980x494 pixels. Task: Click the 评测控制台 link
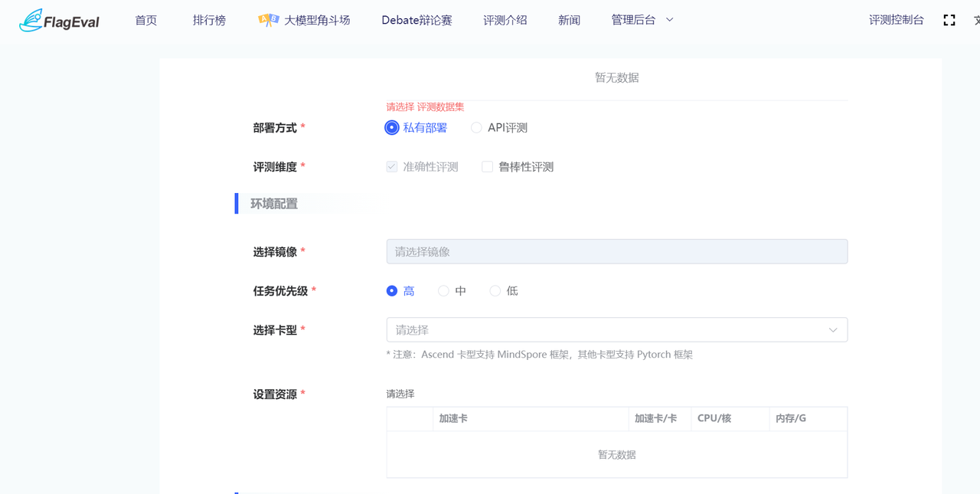(x=896, y=21)
